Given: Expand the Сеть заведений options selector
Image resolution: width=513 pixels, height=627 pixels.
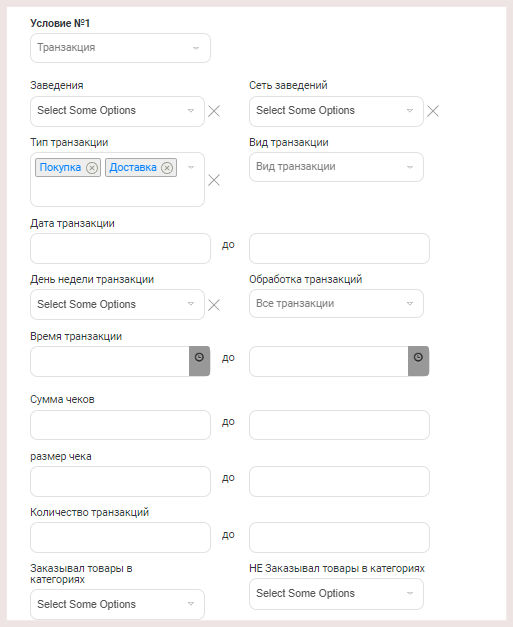Looking at the screenshot, I should [336, 111].
